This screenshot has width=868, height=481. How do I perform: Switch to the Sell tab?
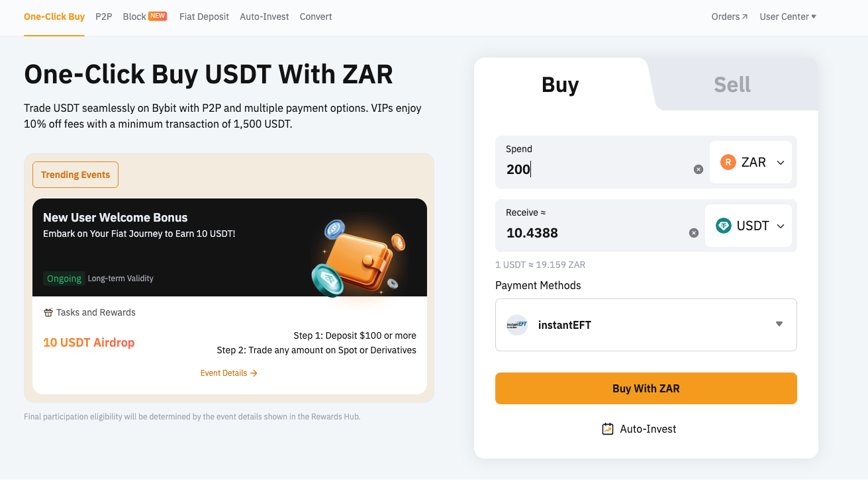(x=732, y=85)
